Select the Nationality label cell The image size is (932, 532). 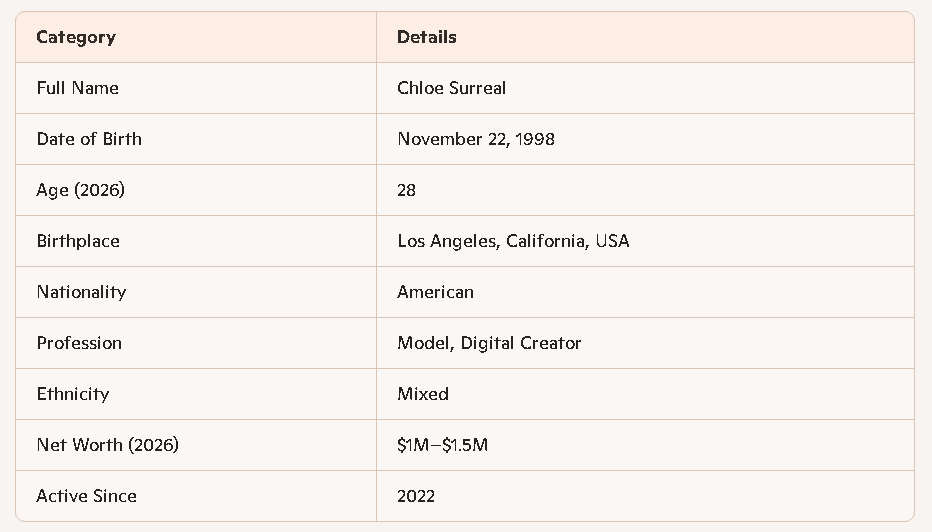82,292
